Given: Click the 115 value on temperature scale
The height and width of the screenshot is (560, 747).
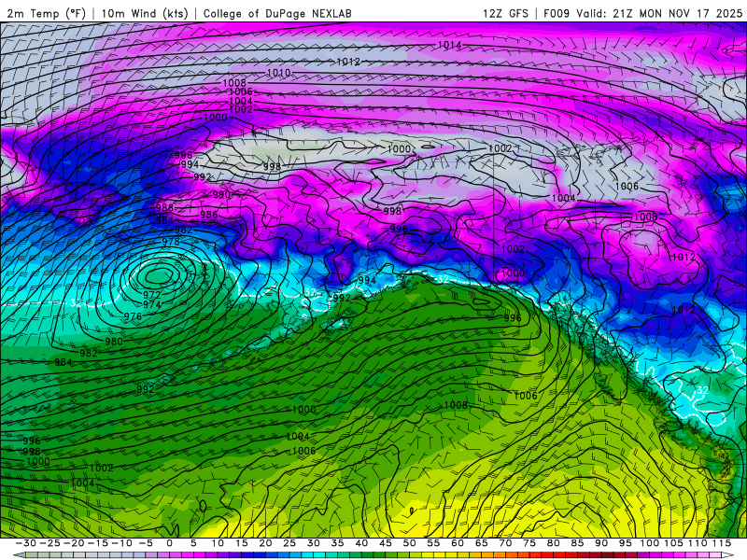Looking at the screenshot, I should (x=722, y=543).
